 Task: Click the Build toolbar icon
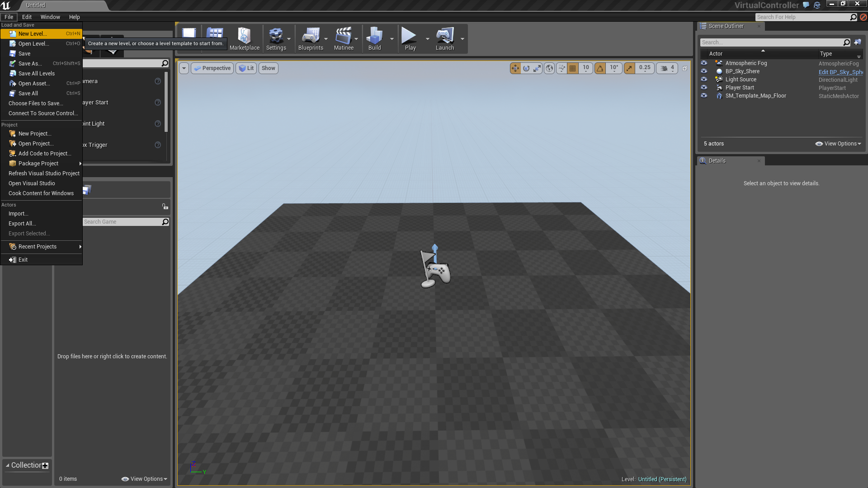374,39
